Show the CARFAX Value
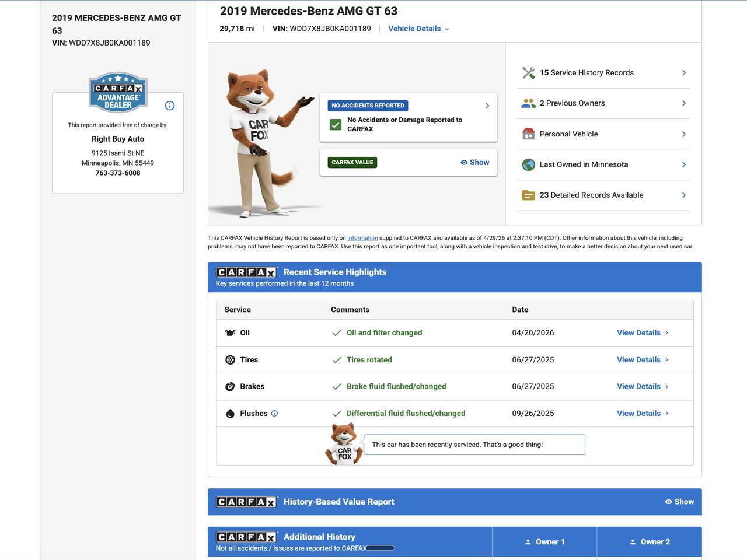 point(474,163)
